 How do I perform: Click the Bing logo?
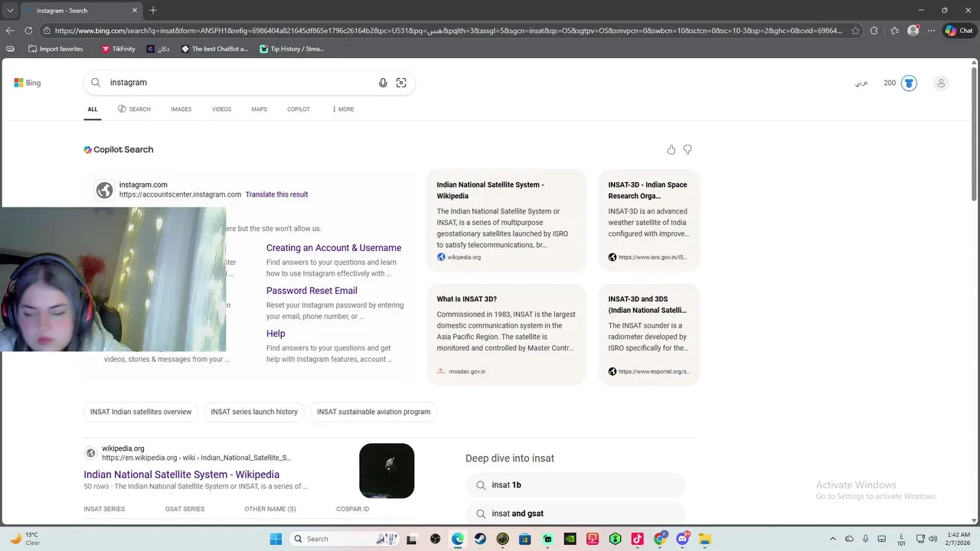[28, 83]
